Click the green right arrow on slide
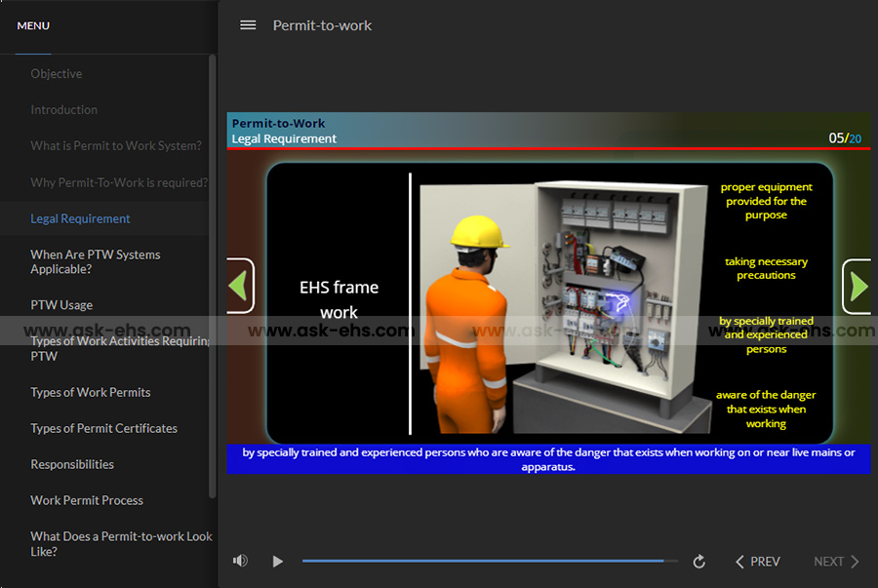Viewport: 878px width, 588px height. pos(858,286)
